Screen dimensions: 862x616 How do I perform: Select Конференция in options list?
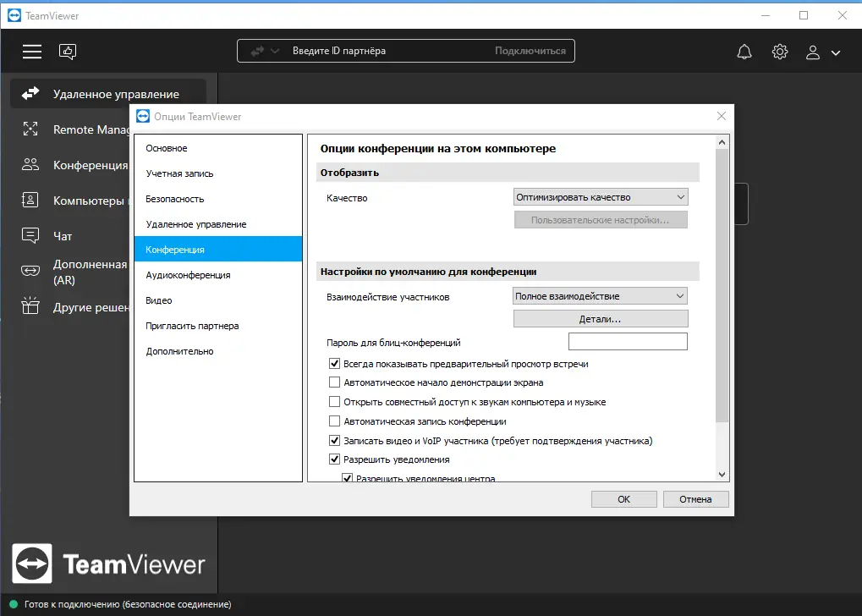[218, 249]
